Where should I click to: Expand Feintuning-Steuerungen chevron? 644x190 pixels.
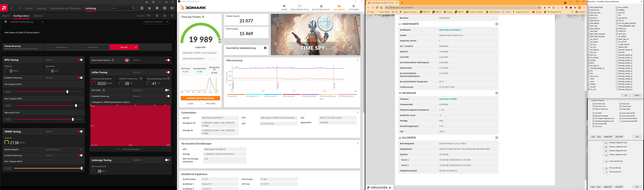[x=118, y=149]
